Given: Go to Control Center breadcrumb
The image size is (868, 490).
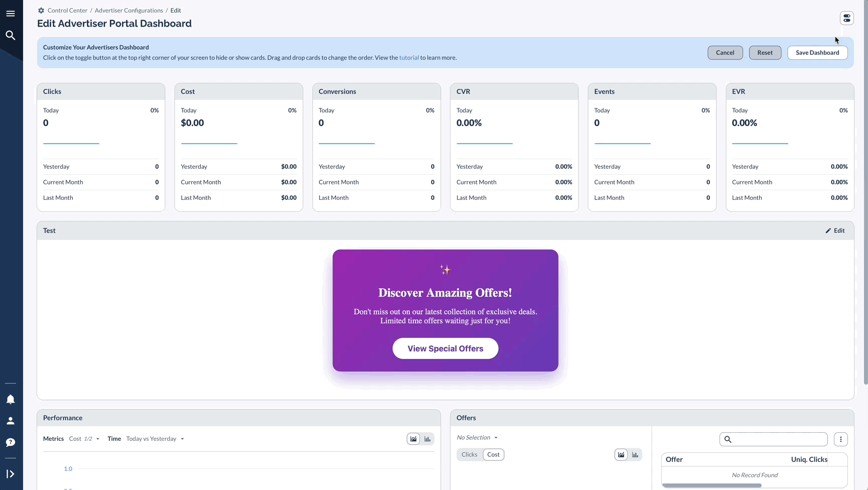Looking at the screenshot, I should pyautogui.click(x=67, y=11).
